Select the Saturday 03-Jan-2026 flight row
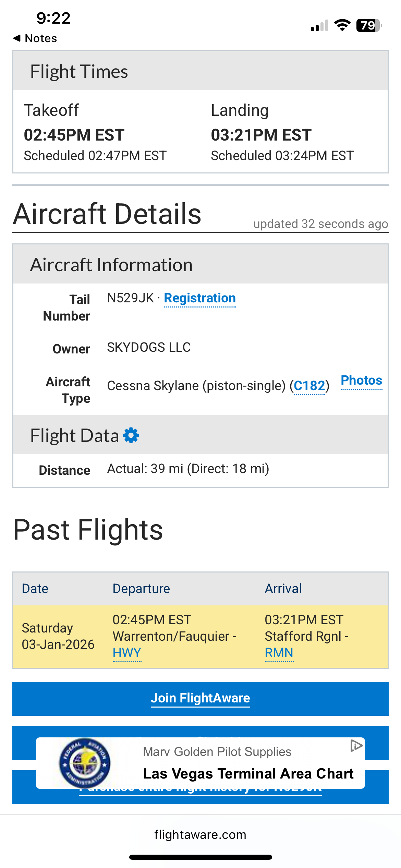This screenshot has height=868, width=401. pos(58,636)
